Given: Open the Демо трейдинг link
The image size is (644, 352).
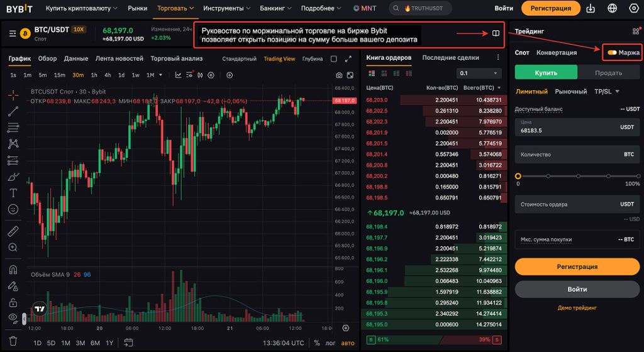Looking at the screenshot, I should click(577, 308).
